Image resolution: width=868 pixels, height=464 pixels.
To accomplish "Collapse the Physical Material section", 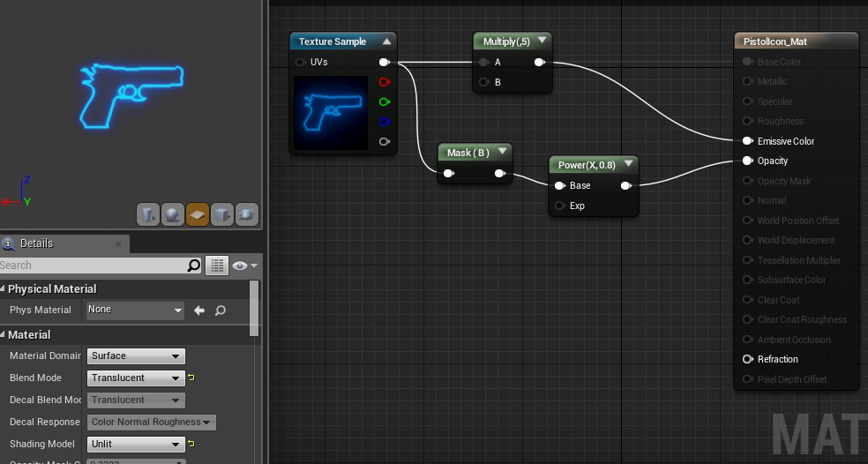I will [3, 288].
